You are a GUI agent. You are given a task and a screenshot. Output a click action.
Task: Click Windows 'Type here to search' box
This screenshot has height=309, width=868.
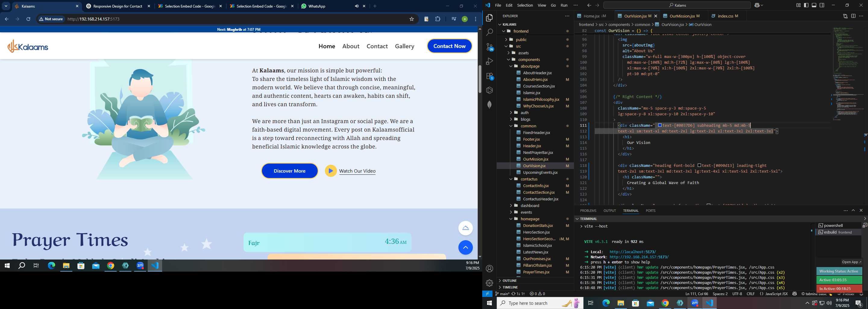539,303
